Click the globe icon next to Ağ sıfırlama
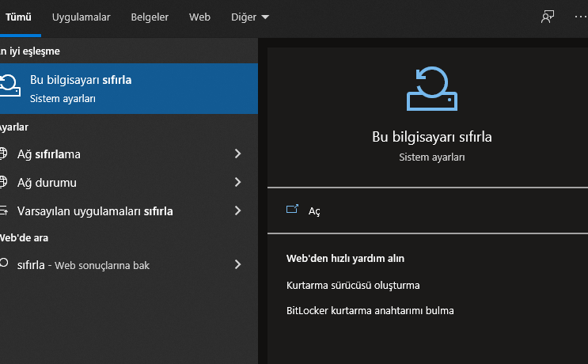 click(x=4, y=154)
